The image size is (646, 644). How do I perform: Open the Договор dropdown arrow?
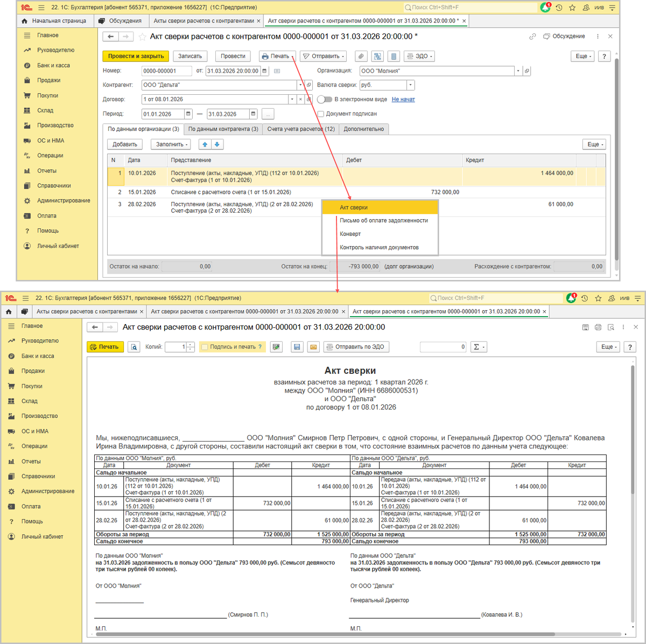pos(292,100)
